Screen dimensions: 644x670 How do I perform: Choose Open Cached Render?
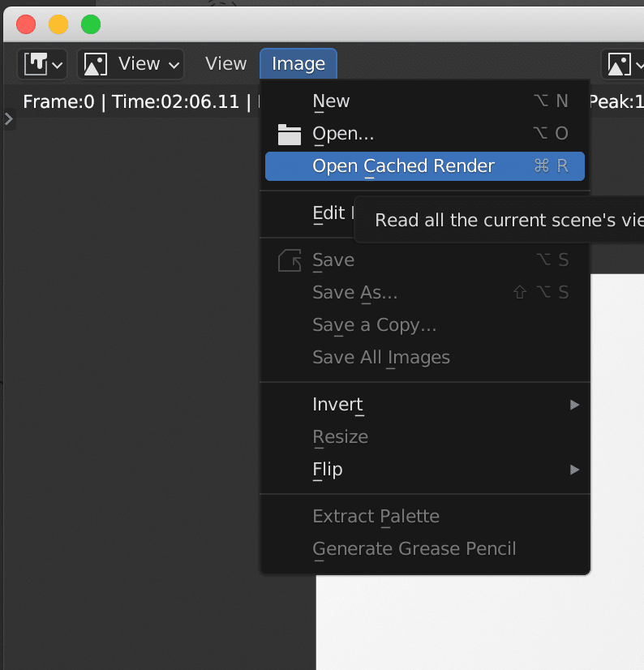403,166
